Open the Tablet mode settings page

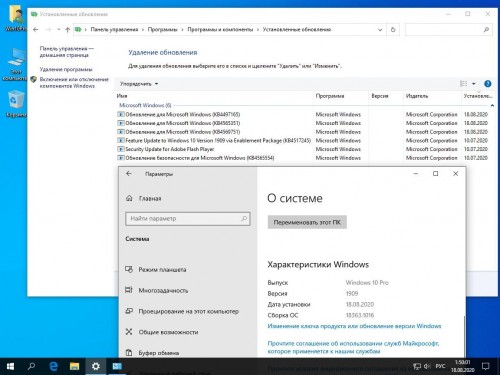(x=156, y=269)
